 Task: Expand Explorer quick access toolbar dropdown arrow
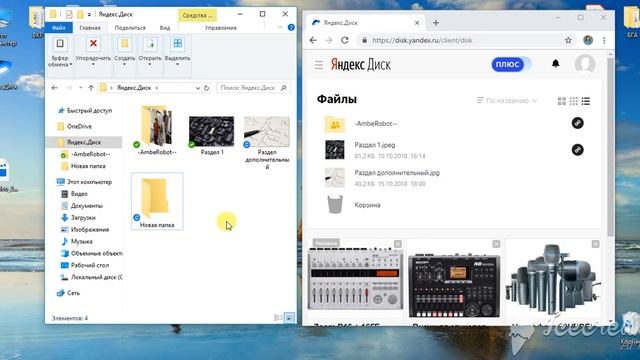pos(89,15)
